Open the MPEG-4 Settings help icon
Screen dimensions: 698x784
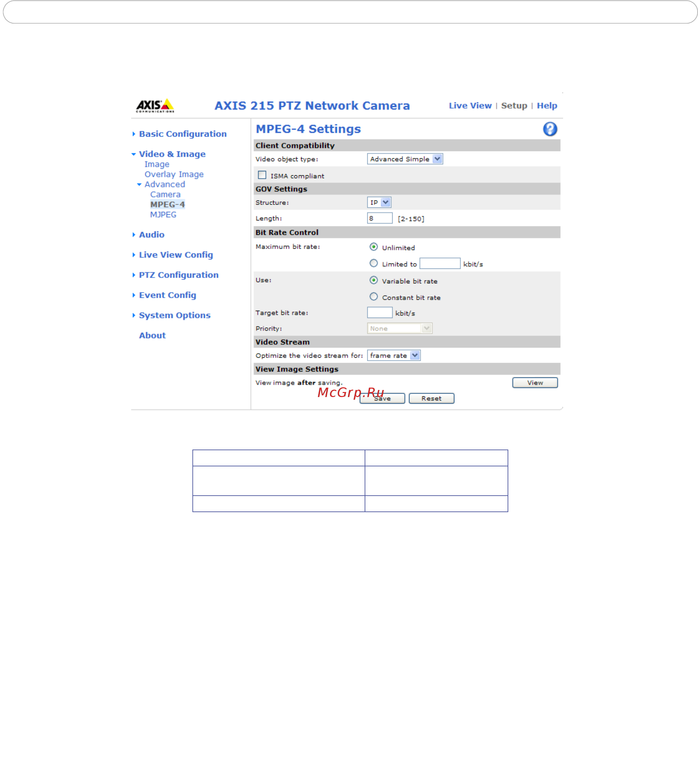tap(550, 129)
